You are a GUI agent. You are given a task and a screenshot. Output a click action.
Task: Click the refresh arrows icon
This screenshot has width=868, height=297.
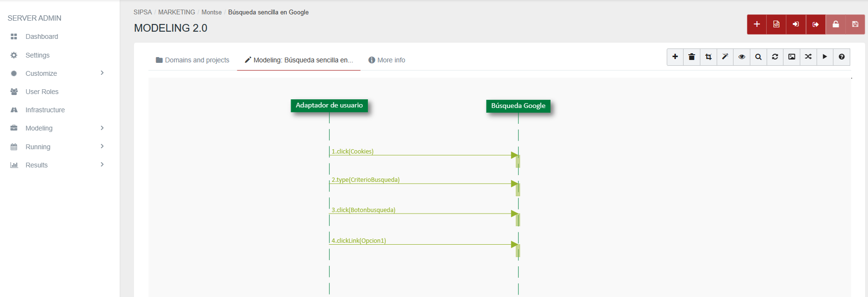point(775,57)
